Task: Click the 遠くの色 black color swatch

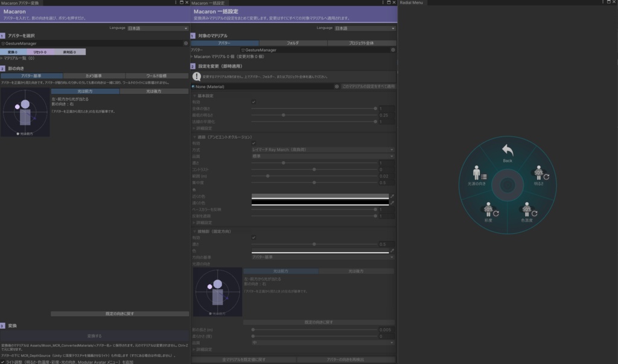Action: (x=320, y=203)
